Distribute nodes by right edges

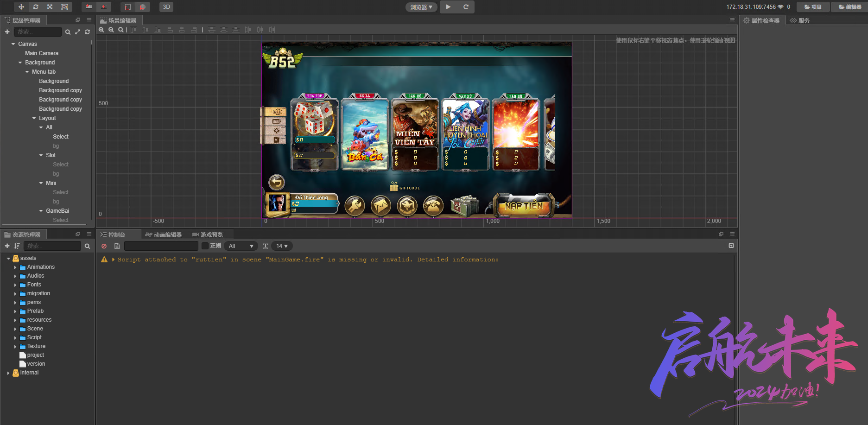pyautogui.click(x=272, y=30)
